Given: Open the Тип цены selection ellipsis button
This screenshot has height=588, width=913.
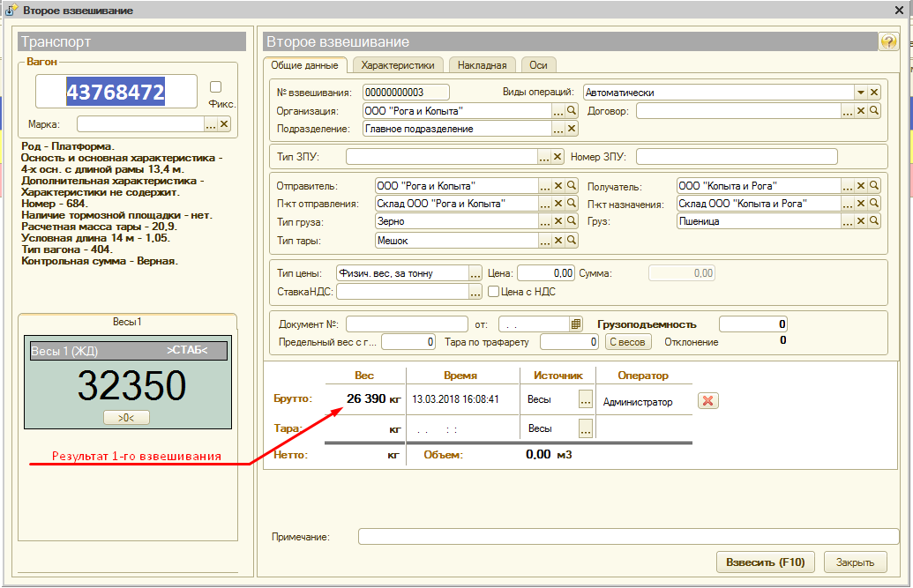Looking at the screenshot, I should pyautogui.click(x=475, y=273).
